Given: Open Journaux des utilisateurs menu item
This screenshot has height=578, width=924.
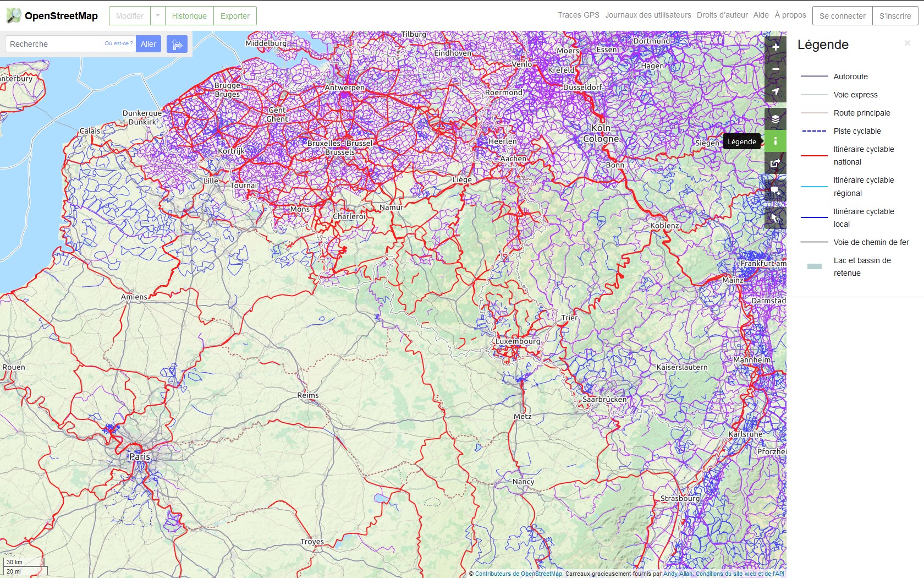Looking at the screenshot, I should (x=648, y=15).
